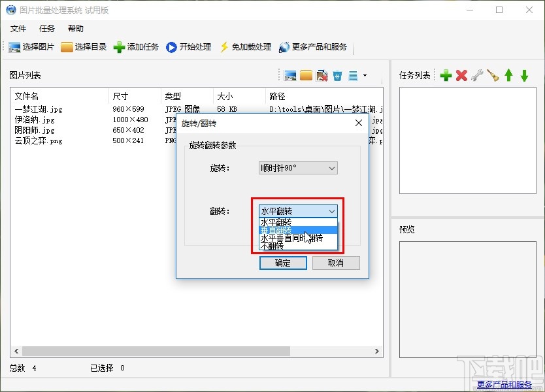Image resolution: width=545 pixels, height=392 pixels.
Task: Open the 翻转 combo box
Action: [333, 210]
